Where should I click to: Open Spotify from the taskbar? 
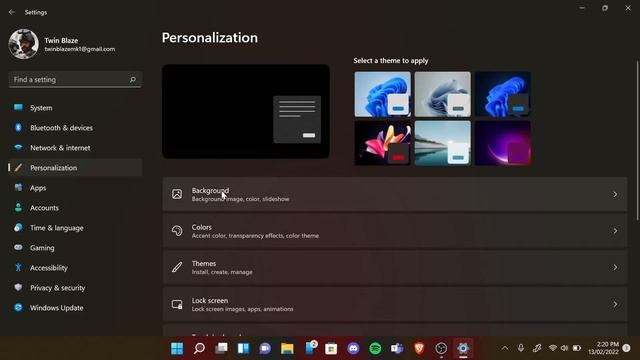pos(376,349)
